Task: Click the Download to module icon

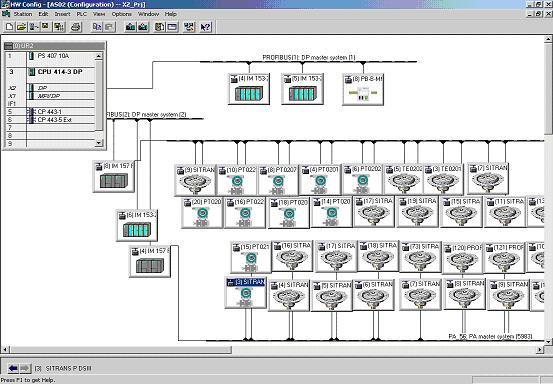Action: point(130,27)
